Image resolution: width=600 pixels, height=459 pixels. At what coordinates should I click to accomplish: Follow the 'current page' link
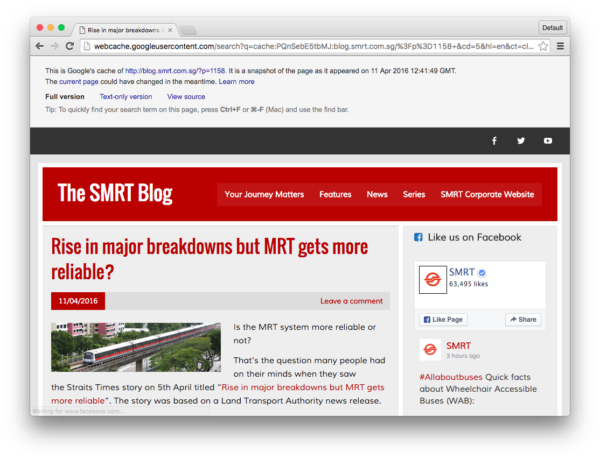pyautogui.click(x=78, y=81)
